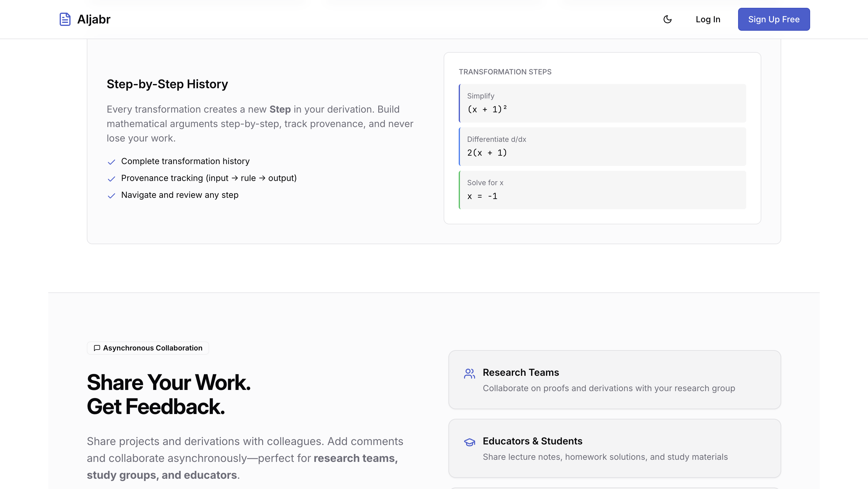Click the Get Feedback heading line

156,406
